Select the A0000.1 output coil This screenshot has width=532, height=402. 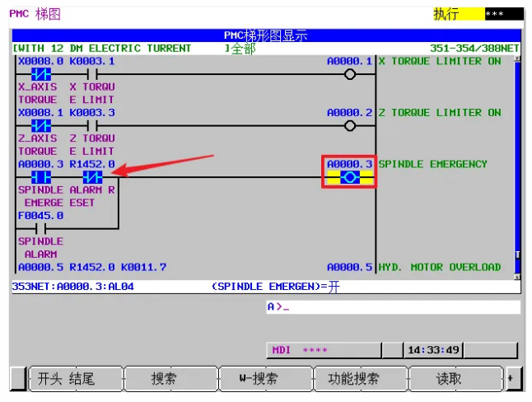pos(350,74)
